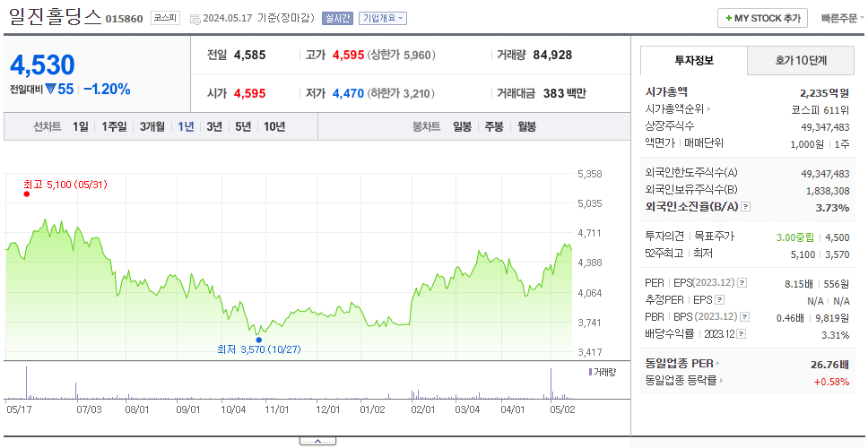This screenshot has width=868, height=448.
Task: Click the 5,358 price axis label
Action: coord(589,174)
